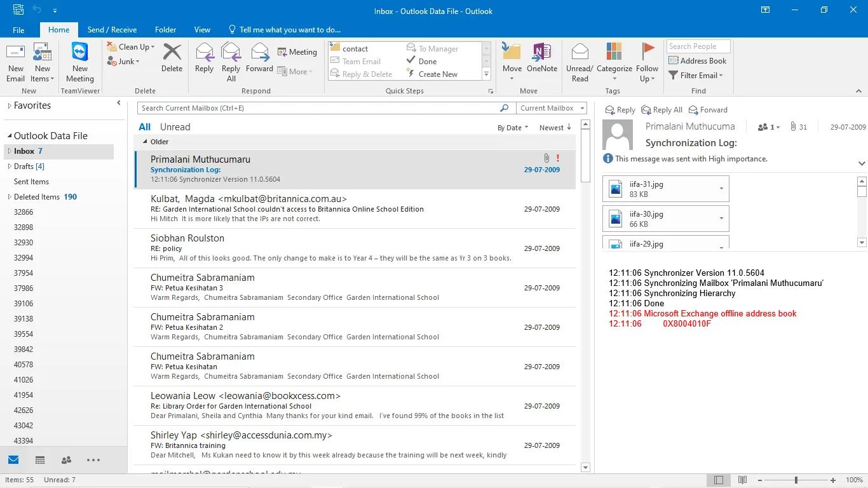
Task: Send the message to OneNote
Action: [542, 58]
